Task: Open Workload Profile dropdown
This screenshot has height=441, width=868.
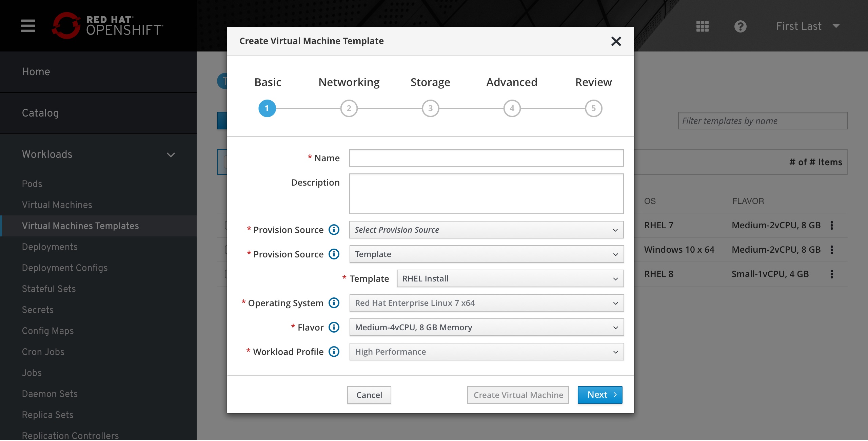Action: (487, 352)
